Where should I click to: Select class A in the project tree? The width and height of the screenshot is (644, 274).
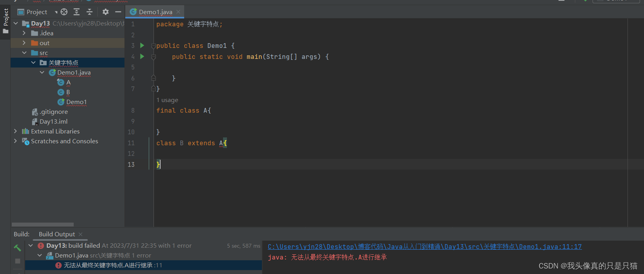[68, 82]
